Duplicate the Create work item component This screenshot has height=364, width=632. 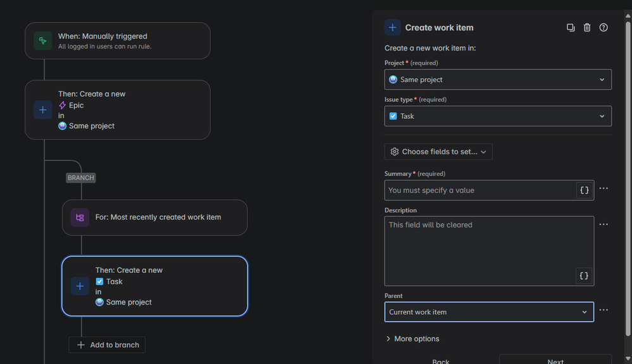(570, 27)
